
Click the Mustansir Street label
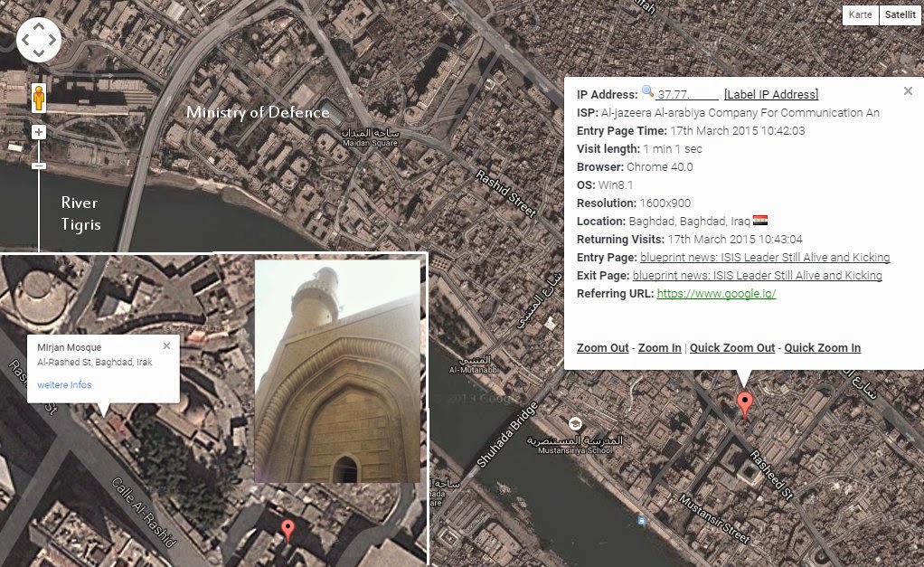714,519
